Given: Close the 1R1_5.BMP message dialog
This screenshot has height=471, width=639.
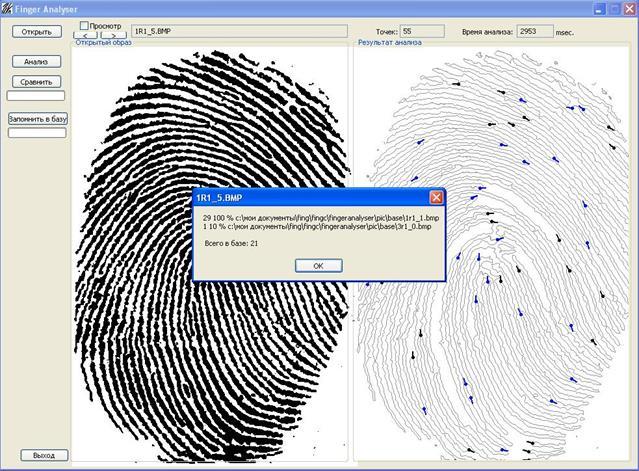Looking at the screenshot, I should [x=436, y=198].
